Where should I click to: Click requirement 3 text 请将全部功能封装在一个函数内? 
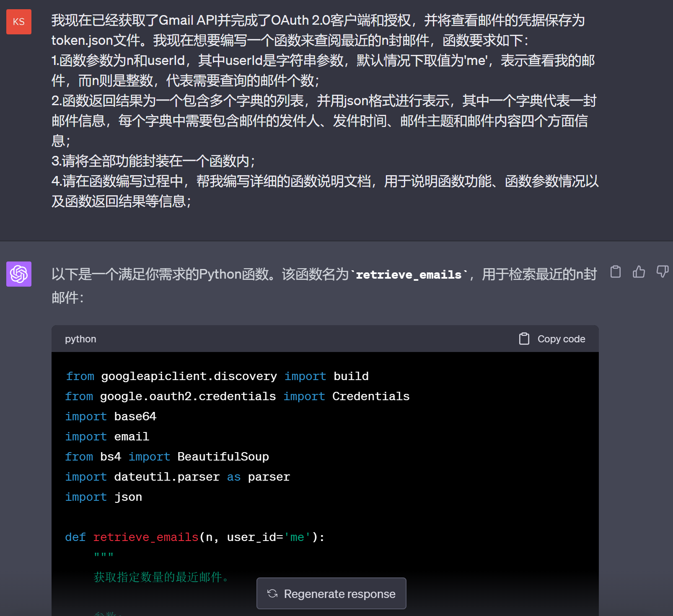point(153,161)
